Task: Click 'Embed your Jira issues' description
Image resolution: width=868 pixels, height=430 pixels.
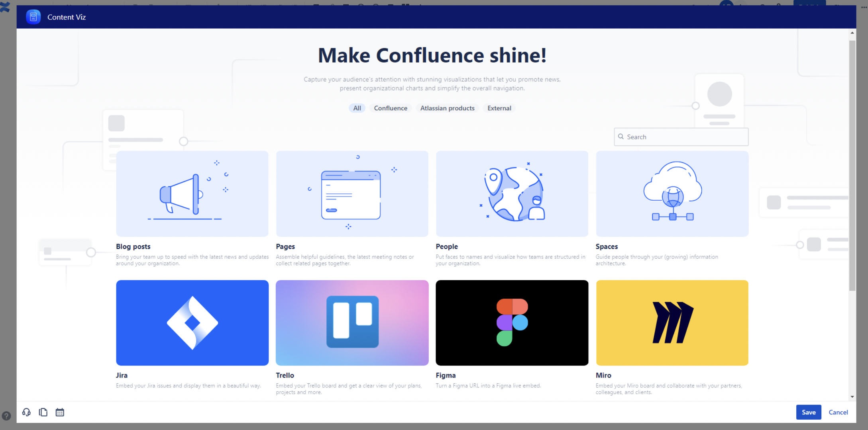Action: point(189,385)
